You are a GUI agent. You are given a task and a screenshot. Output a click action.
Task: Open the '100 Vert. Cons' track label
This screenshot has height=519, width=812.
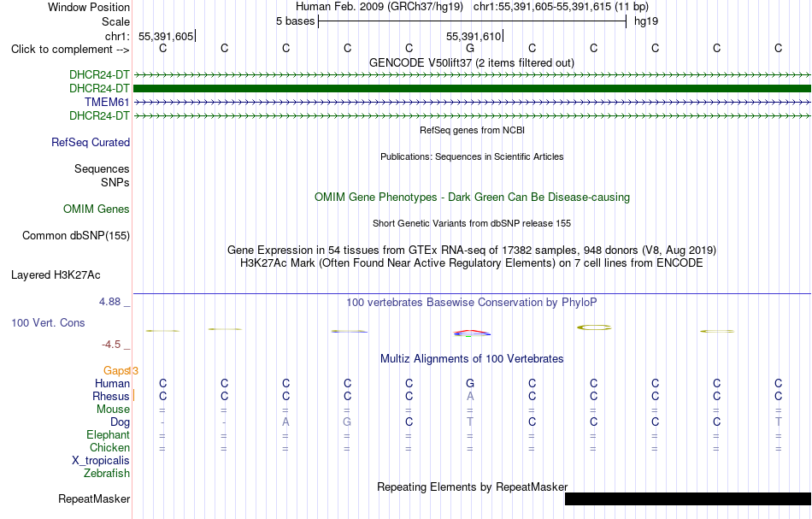(48, 322)
